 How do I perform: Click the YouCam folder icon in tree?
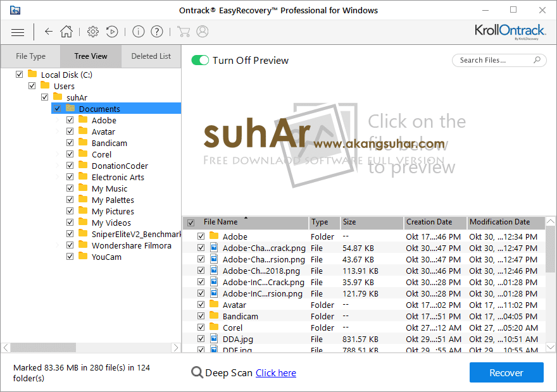coord(83,256)
